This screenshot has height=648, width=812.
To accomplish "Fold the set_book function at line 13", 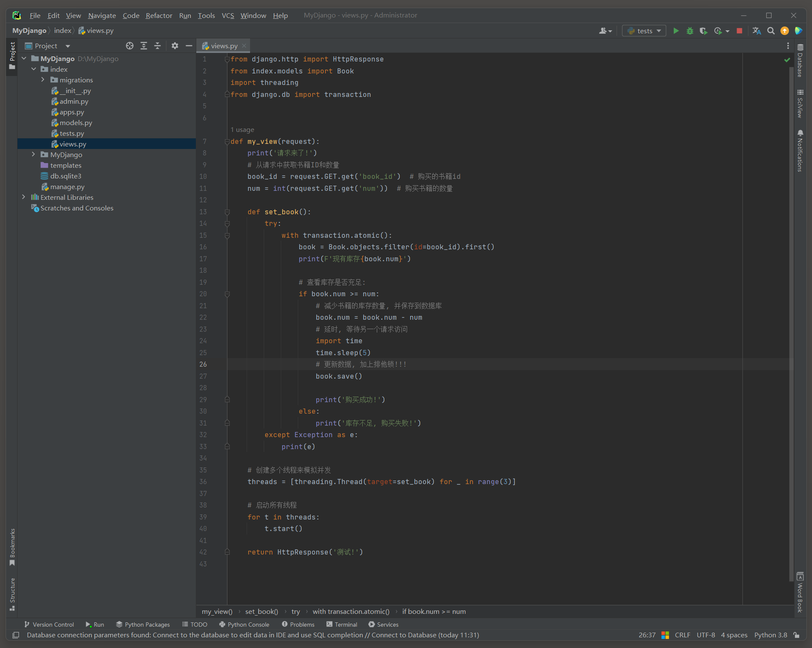I will tap(227, 212).
